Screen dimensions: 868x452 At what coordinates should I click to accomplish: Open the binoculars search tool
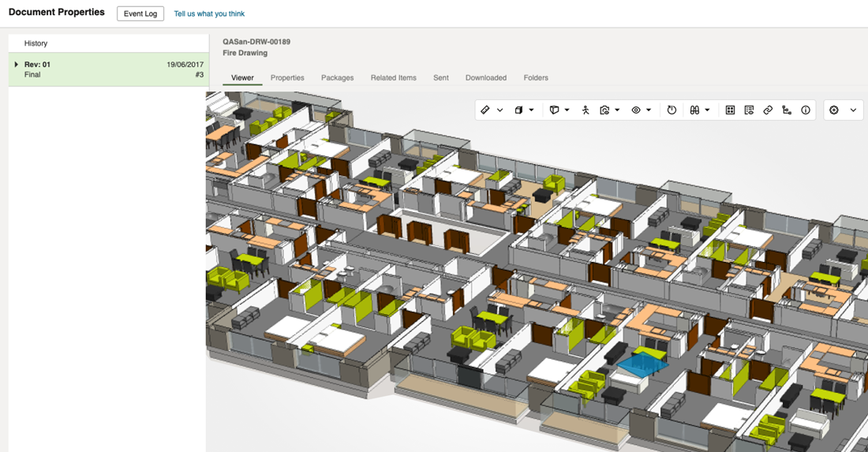tap(694, 110)
